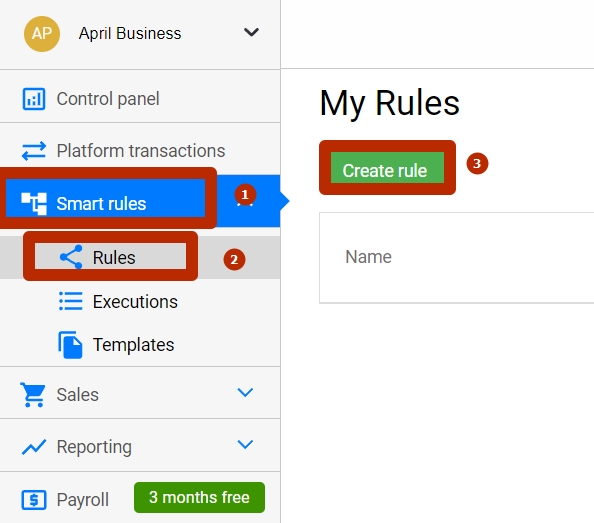
Task: Open the April Business account dropdown
Action: [251, 32]
